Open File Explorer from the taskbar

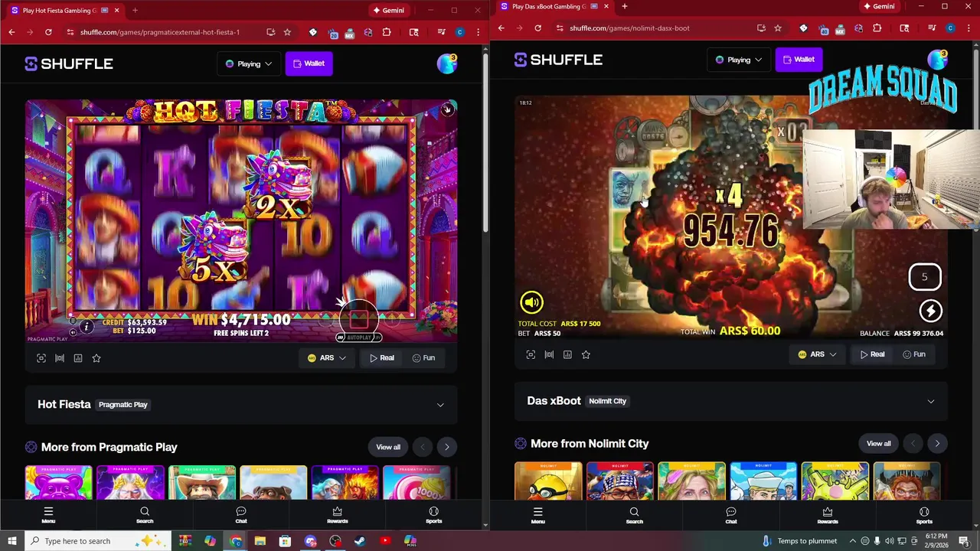pyautogui.click(x=260, y=541)
